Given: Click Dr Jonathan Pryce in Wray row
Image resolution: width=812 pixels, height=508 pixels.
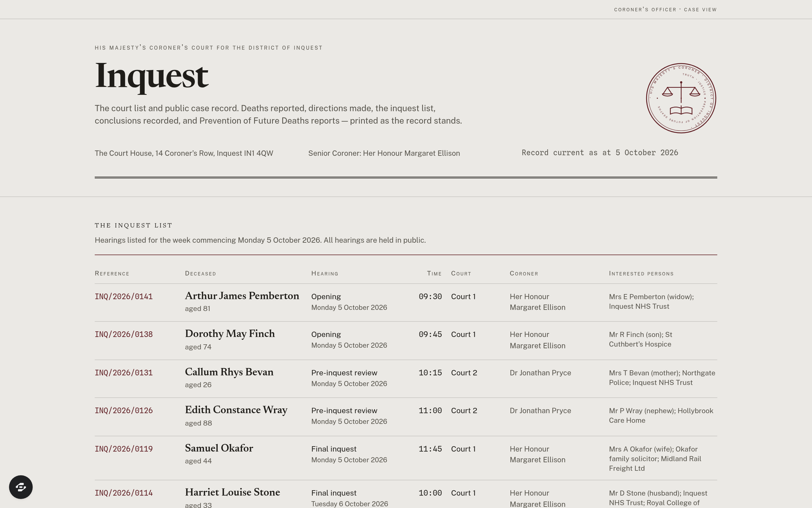Looking at the screenshot, I should (540, 411).
